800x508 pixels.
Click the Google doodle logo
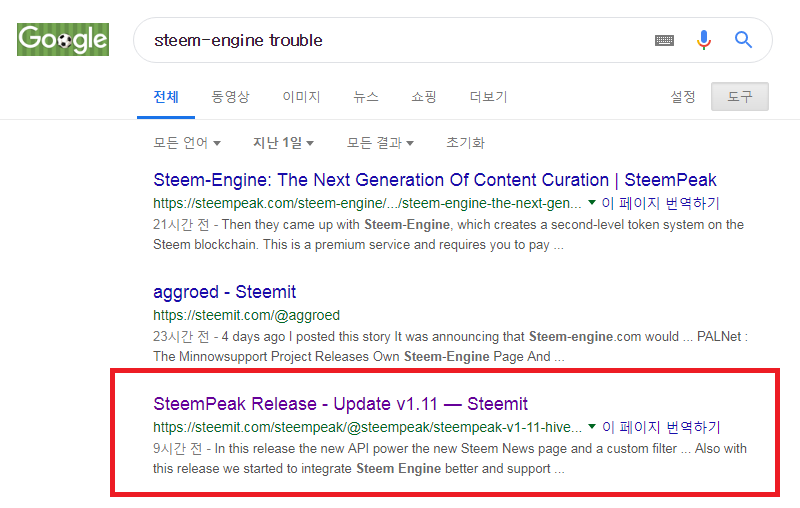point(63,39)
